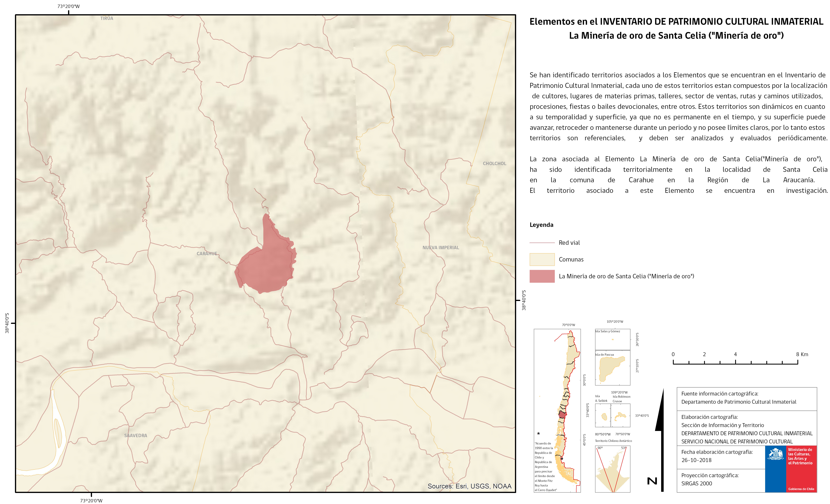
Task: Click the CARAHUE label on the map
Action: pyautogui.click(x=207, y=254)
